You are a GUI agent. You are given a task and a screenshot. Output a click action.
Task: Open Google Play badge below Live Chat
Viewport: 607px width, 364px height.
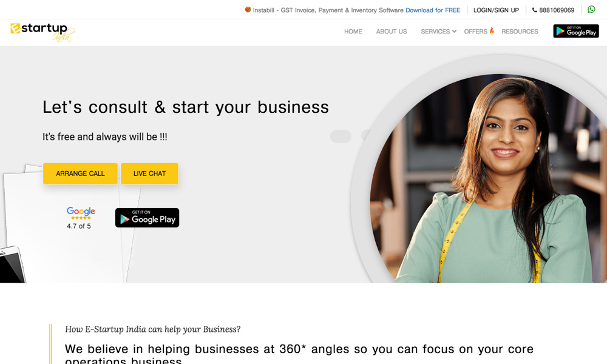pos(147,218)
